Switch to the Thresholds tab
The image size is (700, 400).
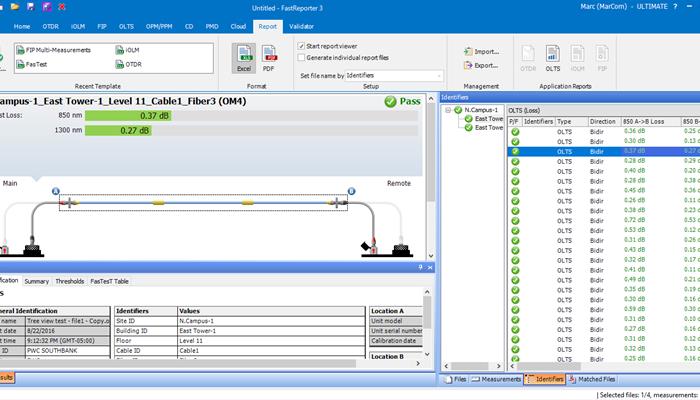(70, 281)
